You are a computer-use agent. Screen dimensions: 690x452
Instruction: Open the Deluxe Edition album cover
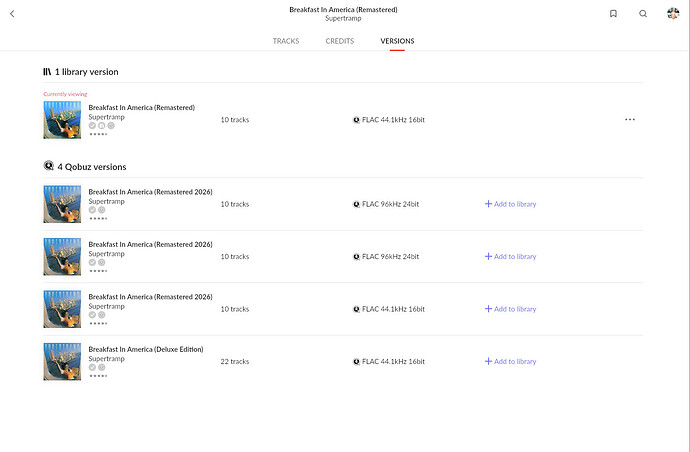[x=62, y=361]
